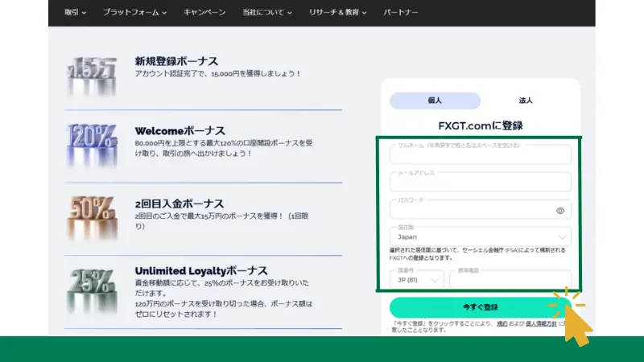Viewport: 644px width, 362px height.
Task: Open the 取引 menu in navigation bar
Action: click(x=75, y=12)
